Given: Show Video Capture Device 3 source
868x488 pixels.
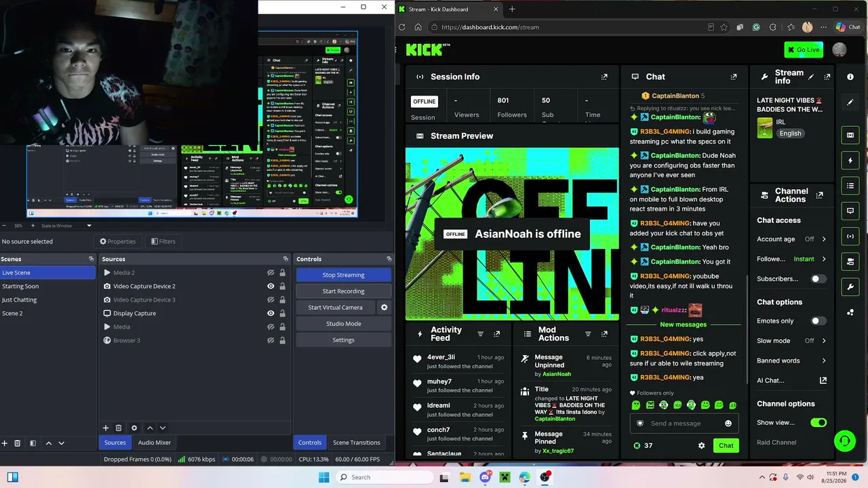Looking at the screenshot, I should 271,300.
